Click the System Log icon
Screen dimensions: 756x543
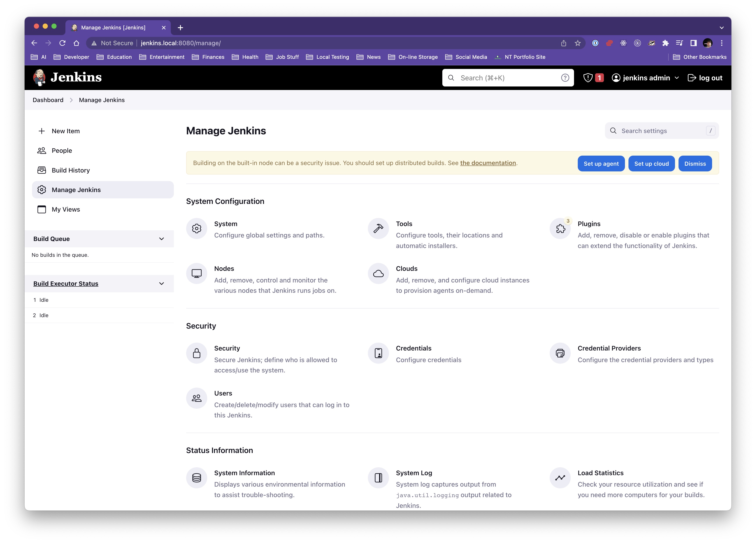tap(378, 478)
